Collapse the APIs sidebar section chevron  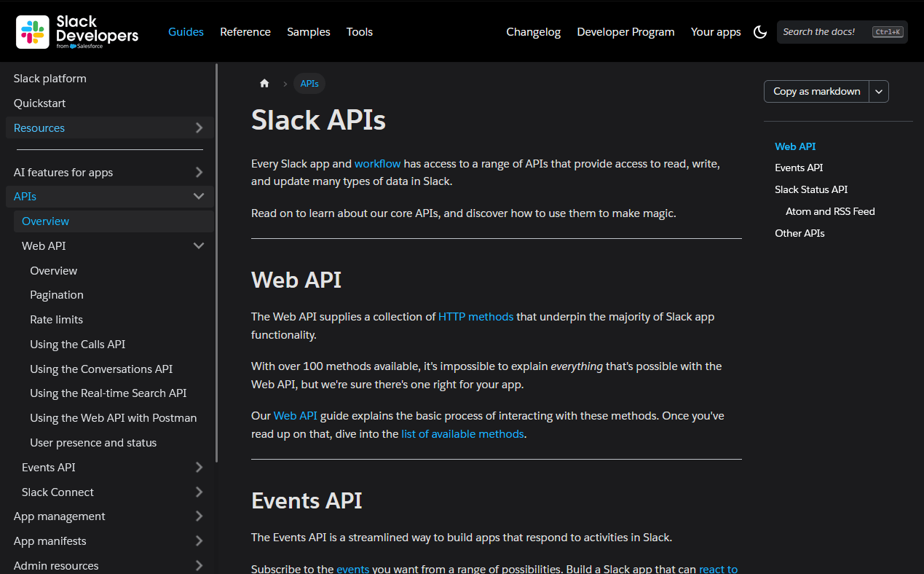[199, 197]
